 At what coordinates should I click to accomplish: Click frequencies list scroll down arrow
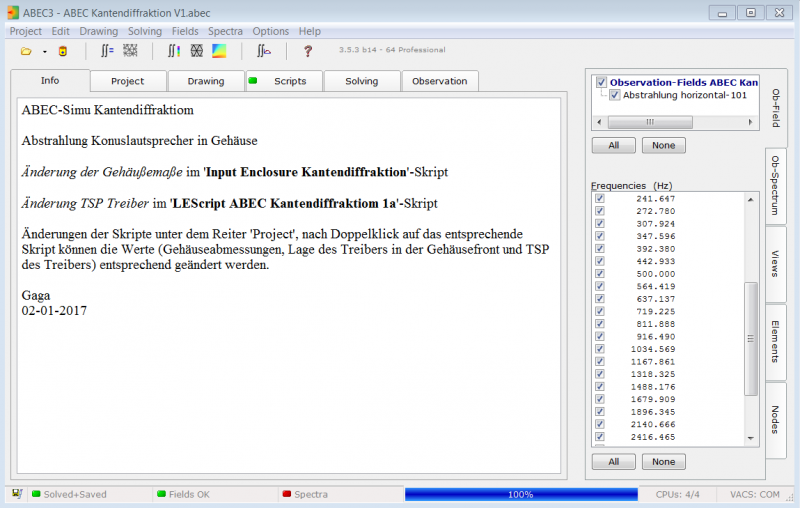pos(751,438)
